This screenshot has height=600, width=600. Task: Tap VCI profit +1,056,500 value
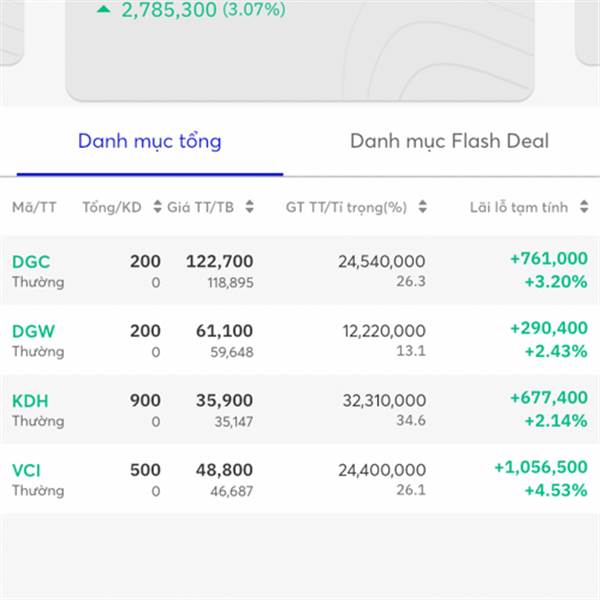[541, 467]
